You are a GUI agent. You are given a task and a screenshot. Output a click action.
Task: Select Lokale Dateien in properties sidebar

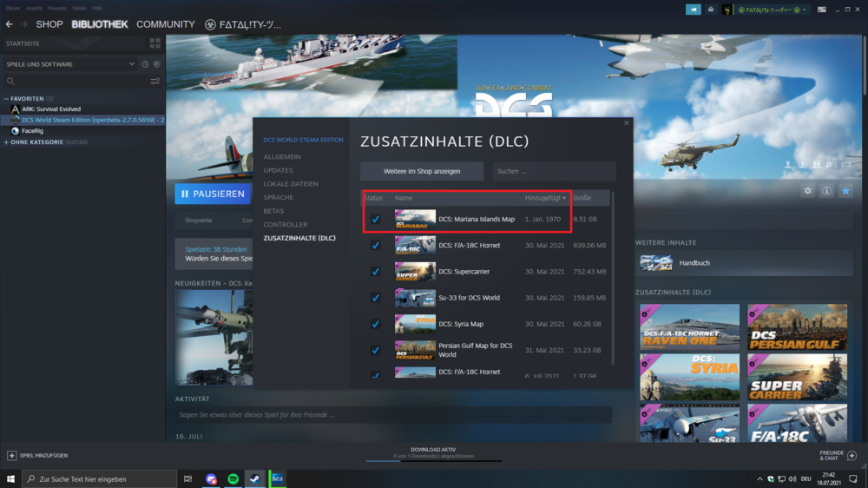tap(291, 184)
